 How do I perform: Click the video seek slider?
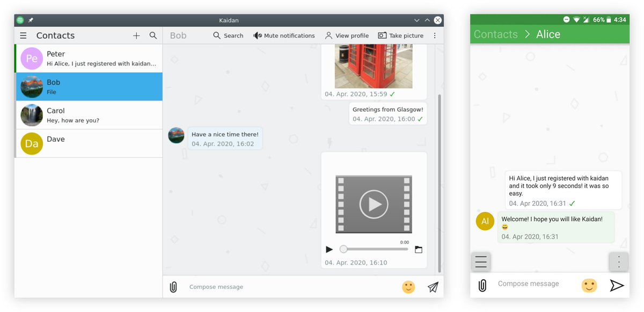pos(374,249)
